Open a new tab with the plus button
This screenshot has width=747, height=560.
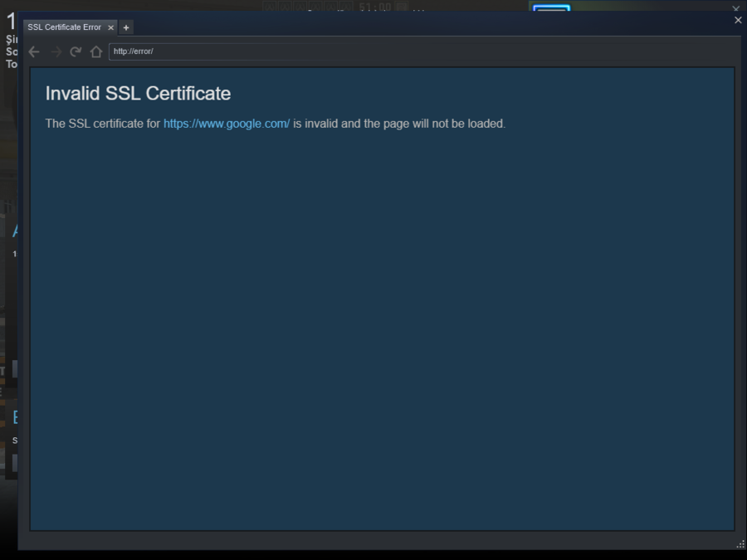point(126,27)
